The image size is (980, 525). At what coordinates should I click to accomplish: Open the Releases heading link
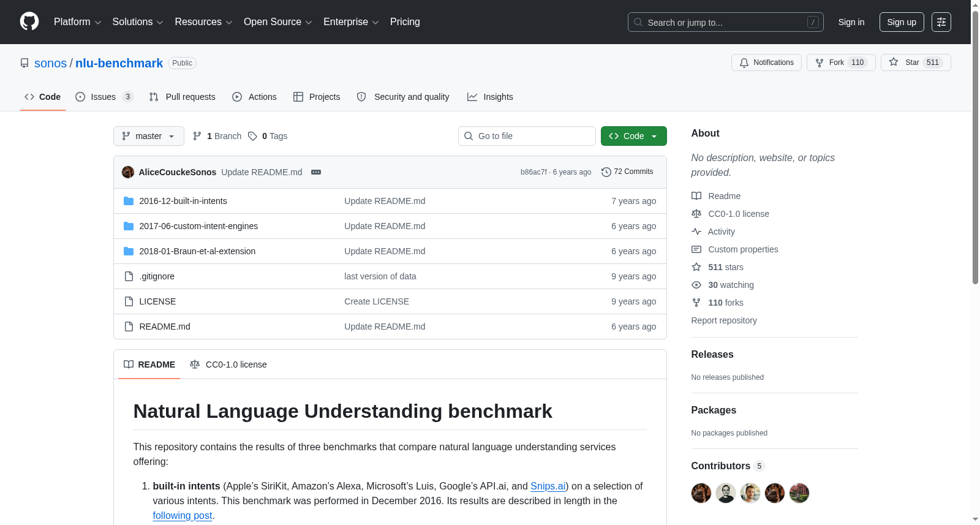tap(712, 354)
